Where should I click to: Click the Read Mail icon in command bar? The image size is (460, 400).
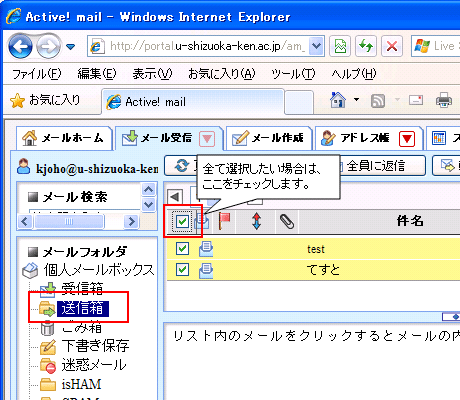point(416,100)
